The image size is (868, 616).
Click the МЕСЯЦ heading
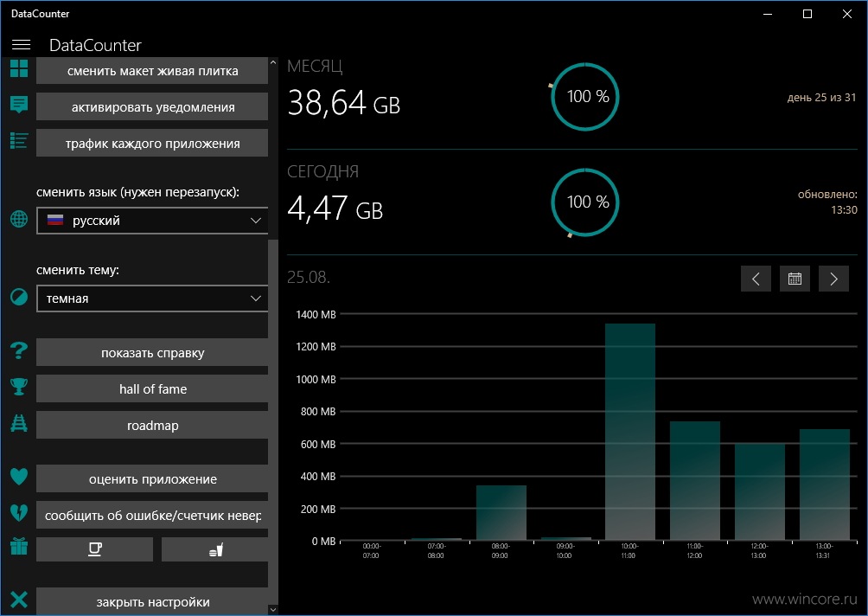coord(315,67)
